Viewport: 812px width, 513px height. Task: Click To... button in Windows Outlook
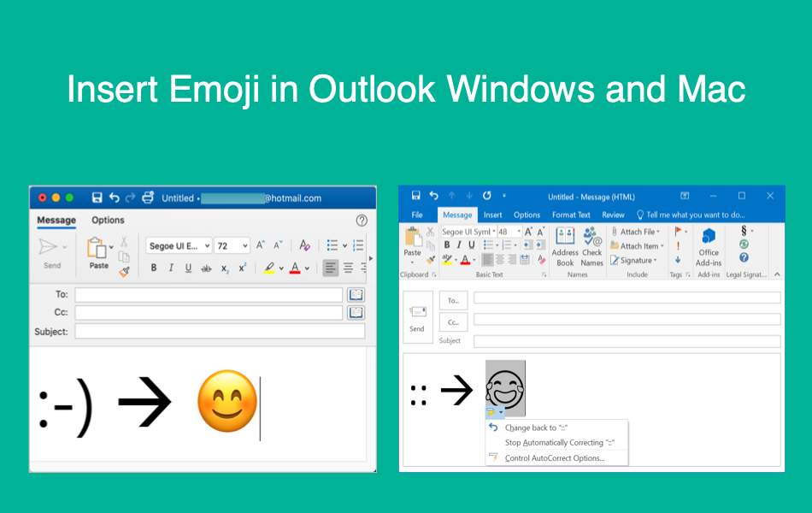pyautogui.click(x=453, y=301)
